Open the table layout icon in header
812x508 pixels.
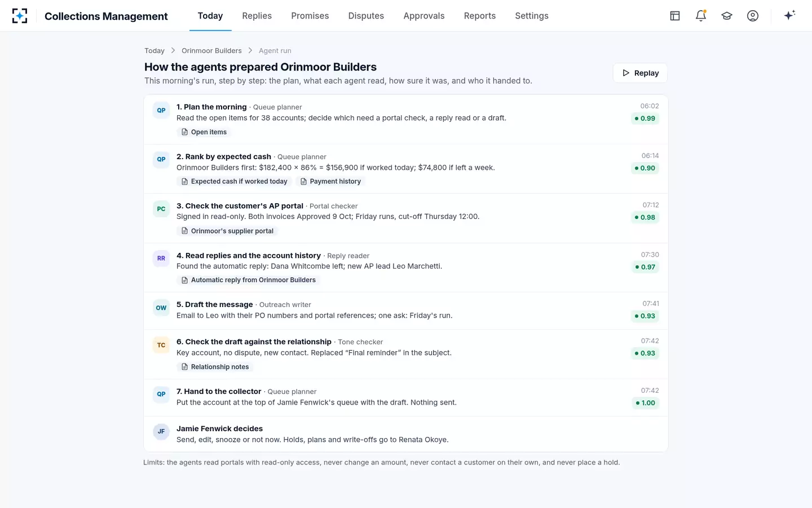click(675, 16)
